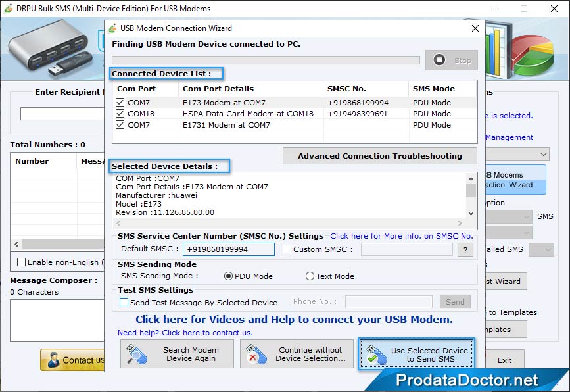Image resolution: width=570 pixels, height=392 pixels.
Task: Click the person icon on Contact us
Action: coord(53,360)
